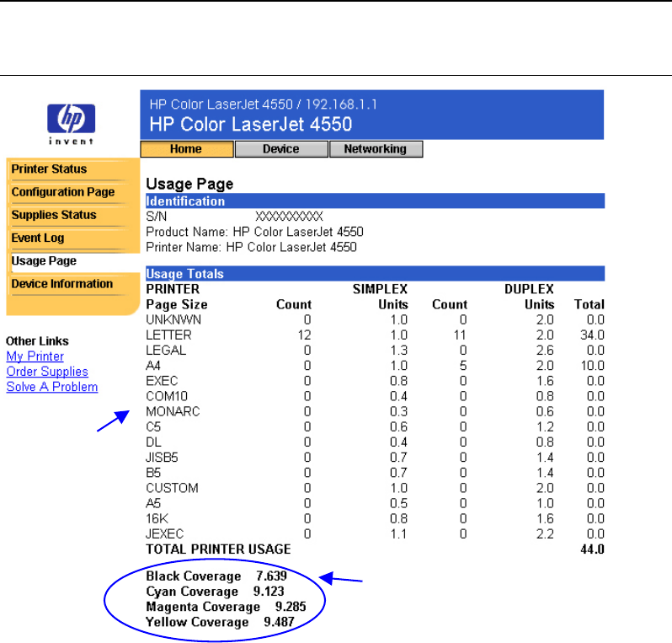
Task: Open Device Information page
Action: coord(62,284)
